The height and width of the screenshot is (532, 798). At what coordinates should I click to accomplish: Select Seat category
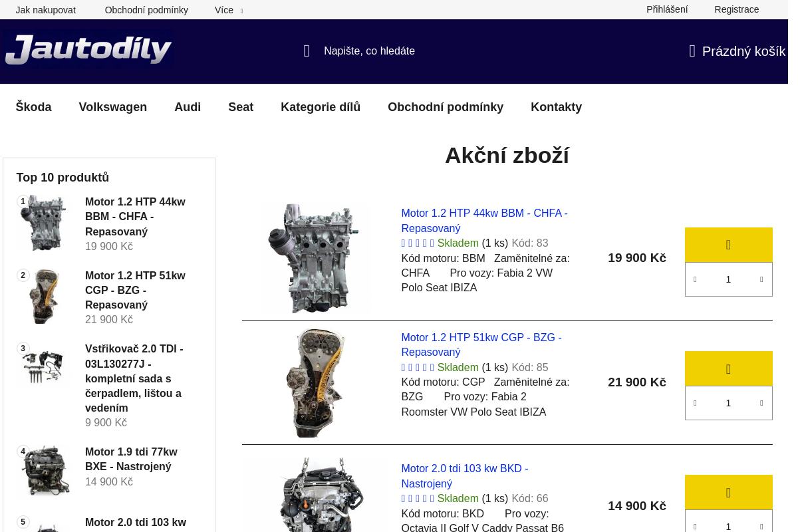pyautogui.click(x=241, y=107)
